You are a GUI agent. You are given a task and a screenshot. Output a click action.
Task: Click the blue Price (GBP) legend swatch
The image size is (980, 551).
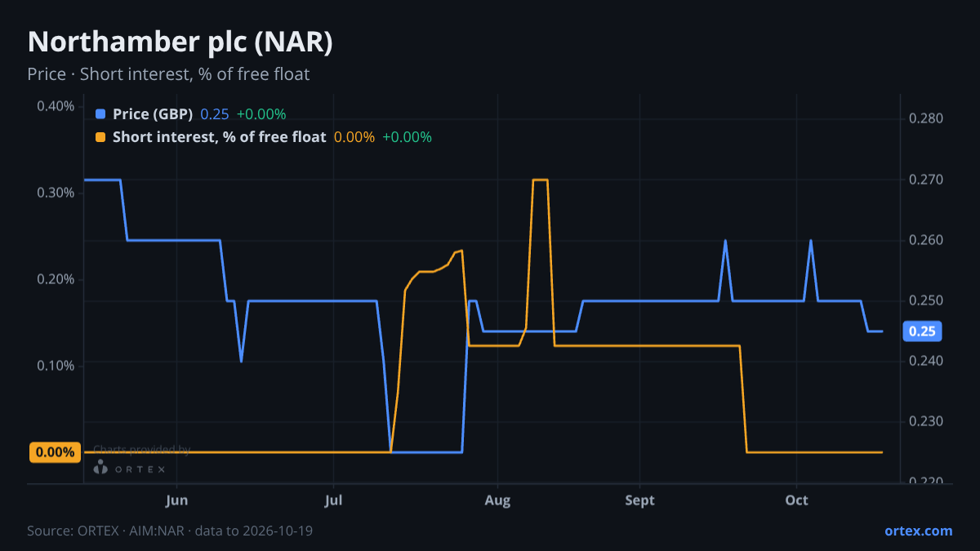[100, 114]
